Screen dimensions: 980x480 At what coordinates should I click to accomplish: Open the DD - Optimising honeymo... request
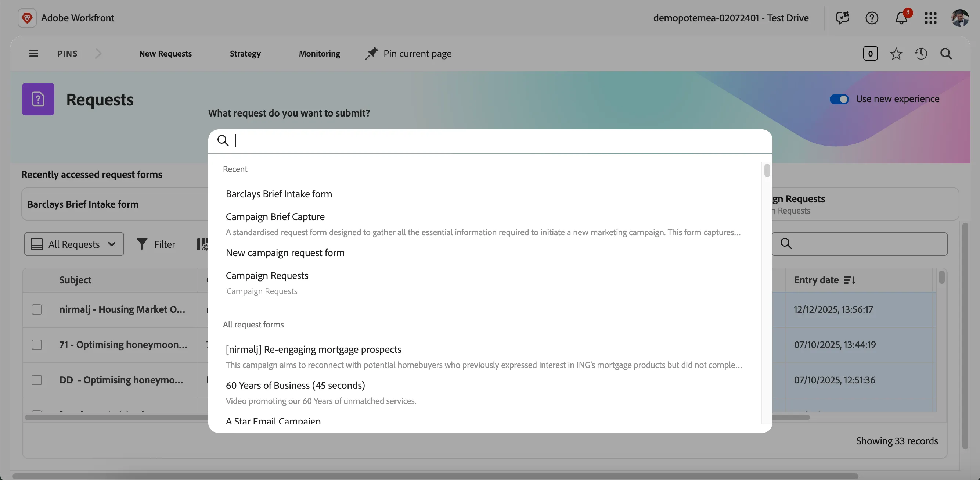point(121,380)
